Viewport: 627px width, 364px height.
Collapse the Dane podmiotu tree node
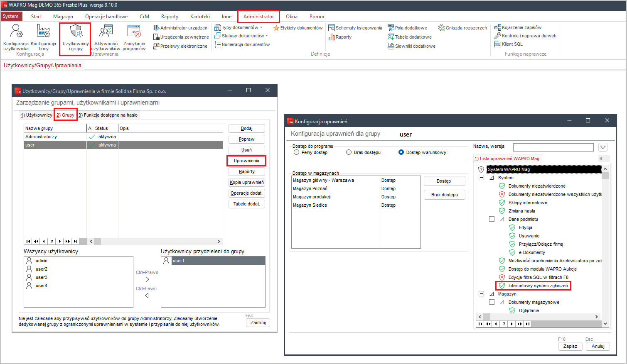point(492,219)
